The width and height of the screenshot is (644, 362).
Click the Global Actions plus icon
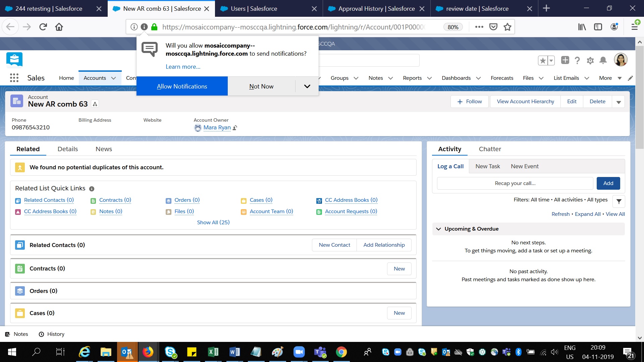click(565, 60)
